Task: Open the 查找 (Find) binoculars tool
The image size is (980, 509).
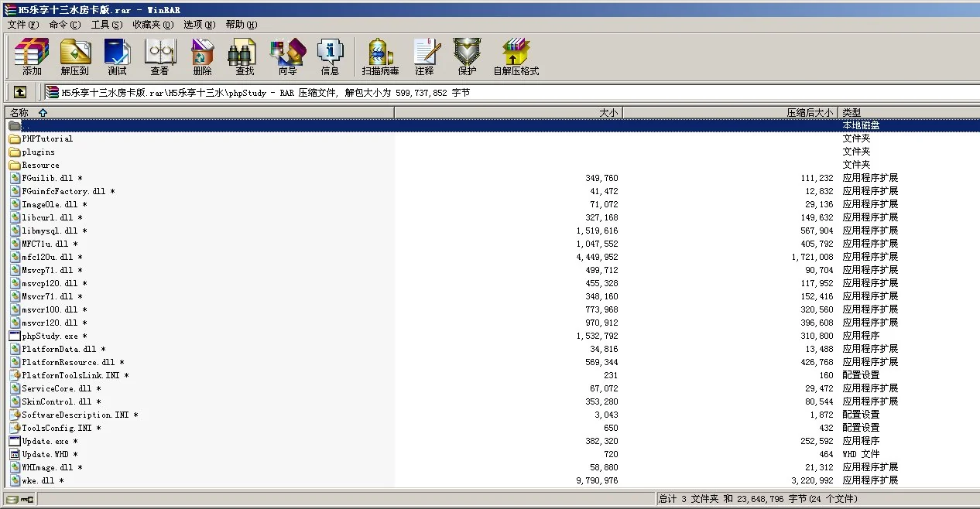Action: (245, 57)
